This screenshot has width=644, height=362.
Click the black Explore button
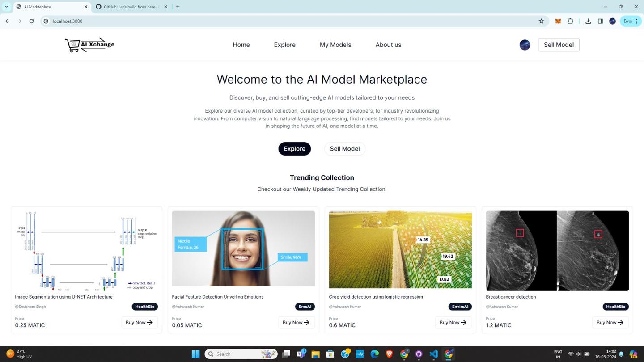click(x=294, y=149)
